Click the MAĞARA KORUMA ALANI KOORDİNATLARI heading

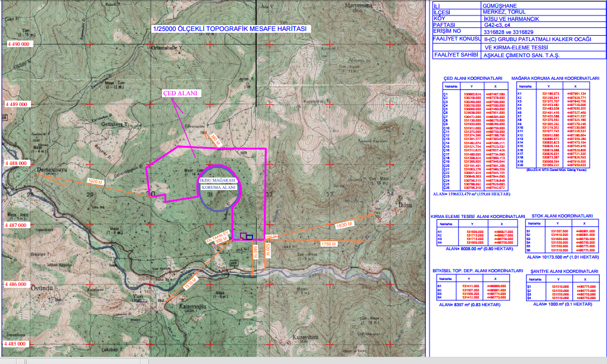click(x=555, y=78)
